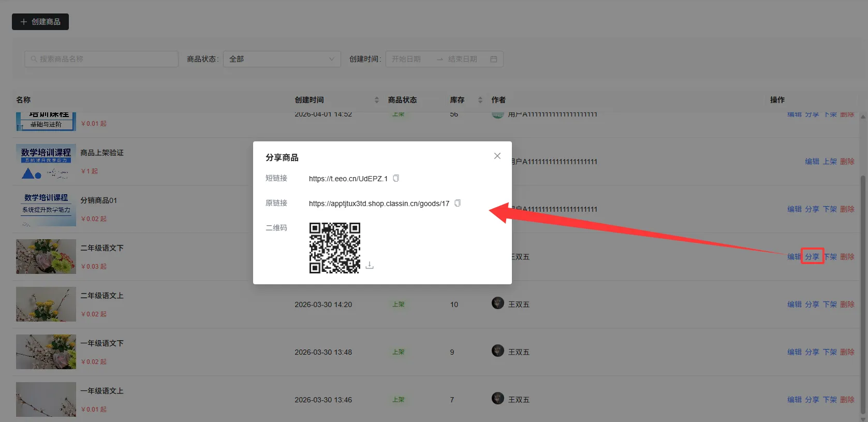This screenshot has width=868, height=422.
Task: Click 下架 for 二年级语文上
Action: [x=830, y=304]
